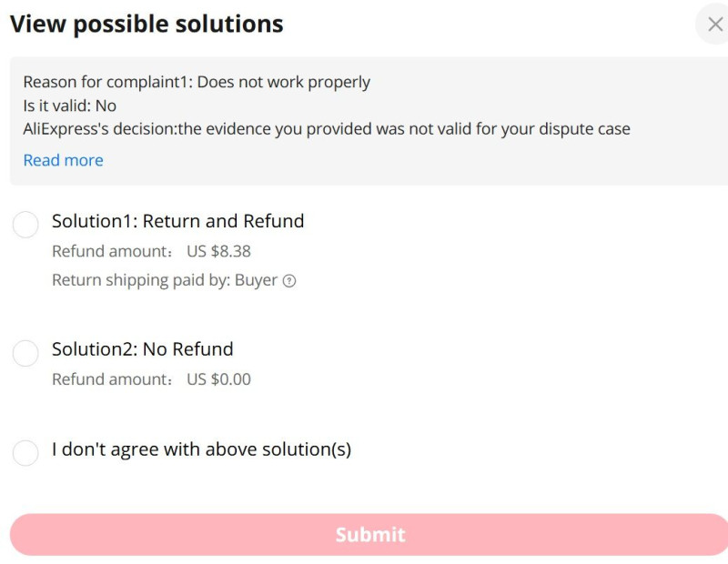The height and width of the screenshot is (564, 728).
Task: Click the 'Solution2: No Refund' label text
Action: (143, 349)
